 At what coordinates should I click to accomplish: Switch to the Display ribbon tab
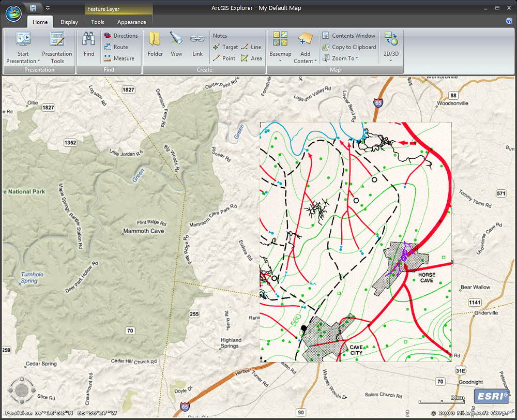click(x=69, y=22)
